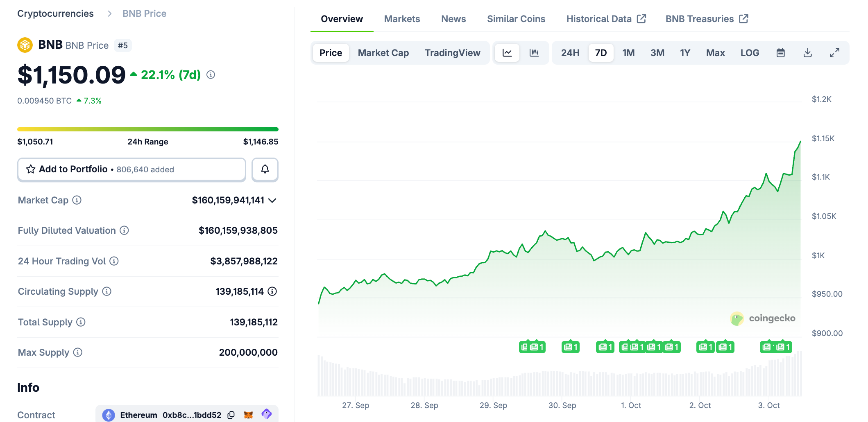Enable logarithmic scale with LOG
868x422 pixels.
pyautogui.click(x=750, y=52)
